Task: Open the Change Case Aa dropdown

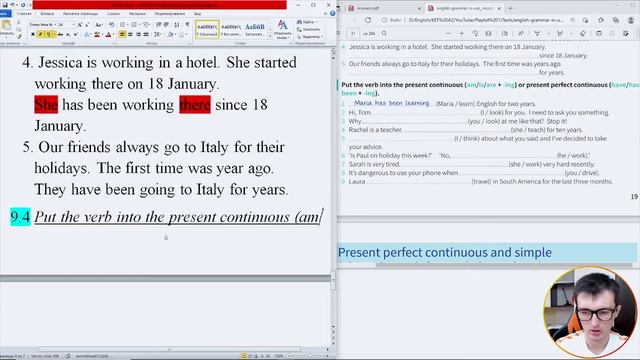Action: click(x=99, y=25)
